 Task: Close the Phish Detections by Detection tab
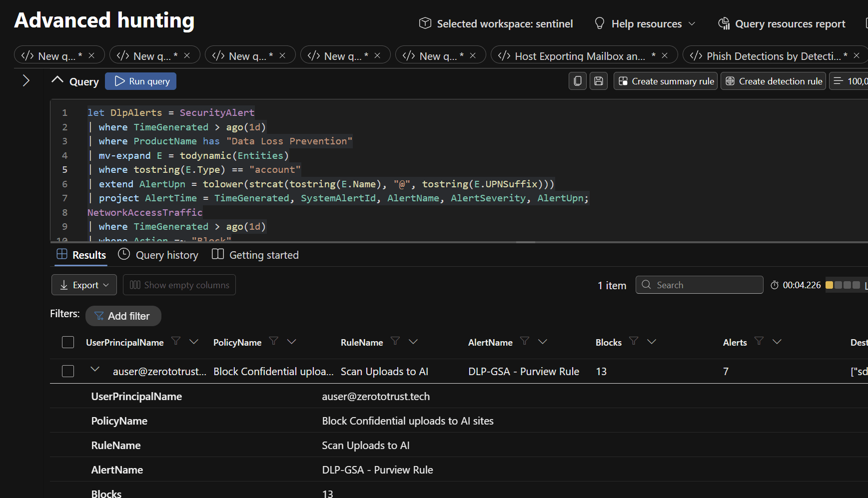pos(857,55)
